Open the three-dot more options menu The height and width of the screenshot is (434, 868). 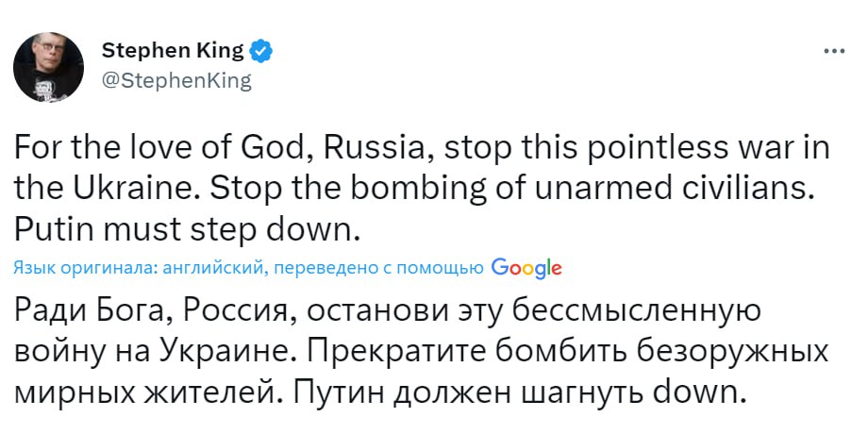tap(833, 51)
